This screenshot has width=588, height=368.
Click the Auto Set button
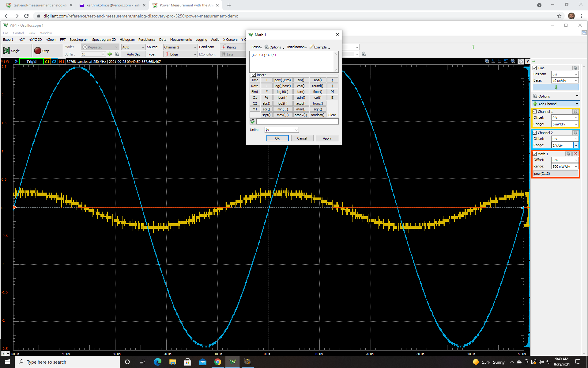[133, 54]
